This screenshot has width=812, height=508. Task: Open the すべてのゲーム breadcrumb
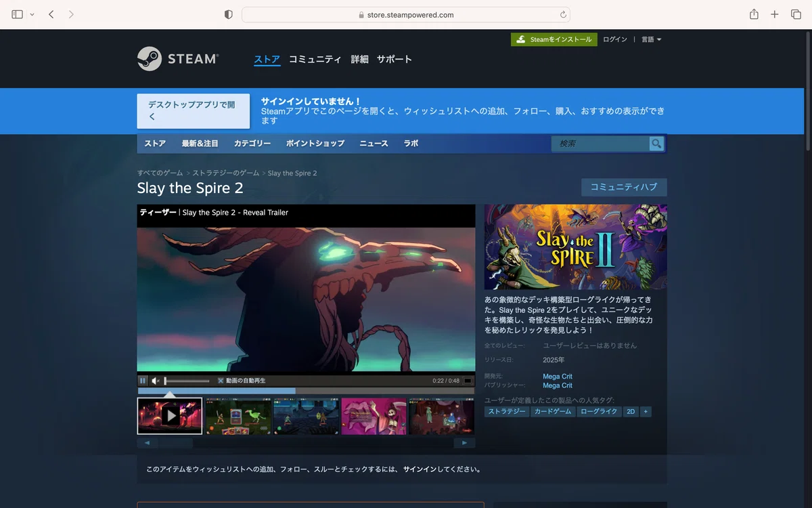pyautogui.click(x=160, y=173)
